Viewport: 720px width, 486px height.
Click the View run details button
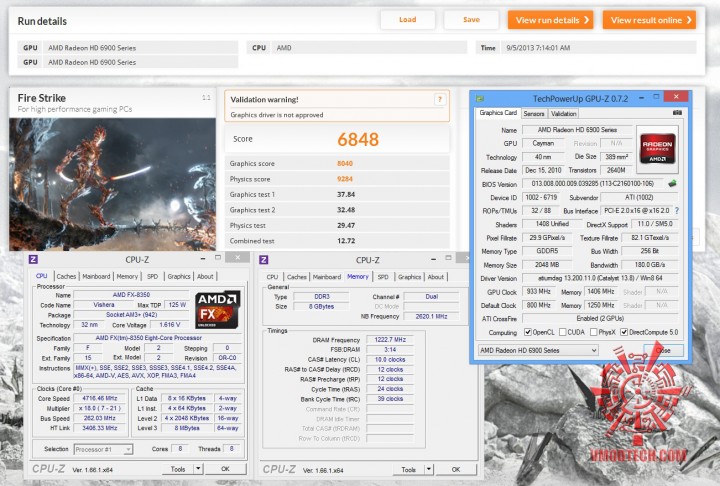click(x=551, y=20)
